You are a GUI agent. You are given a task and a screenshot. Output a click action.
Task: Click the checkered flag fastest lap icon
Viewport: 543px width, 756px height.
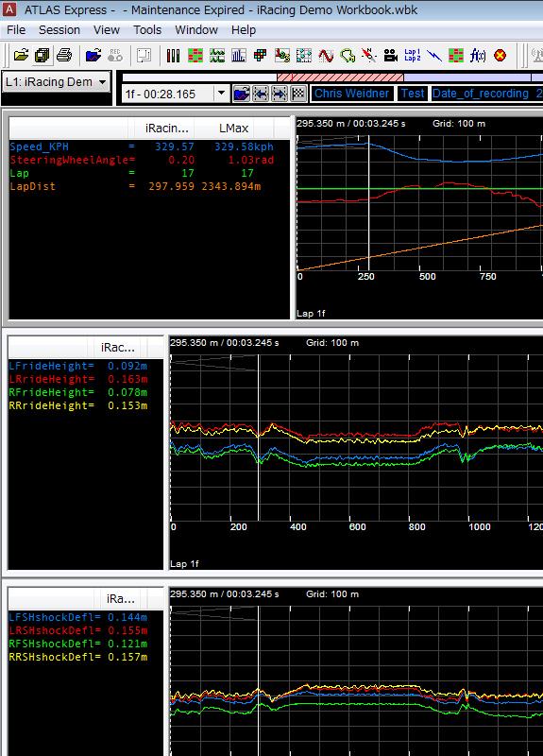[x=298, y=94]
